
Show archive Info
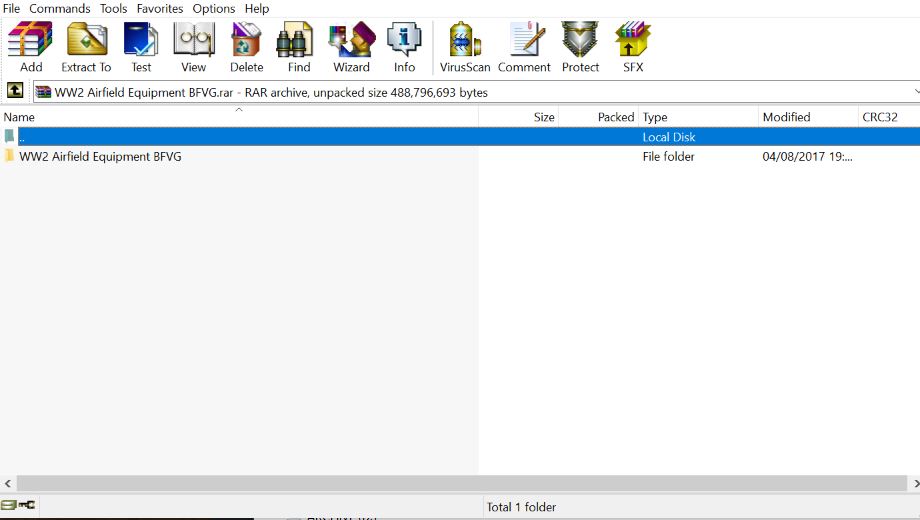404,47
